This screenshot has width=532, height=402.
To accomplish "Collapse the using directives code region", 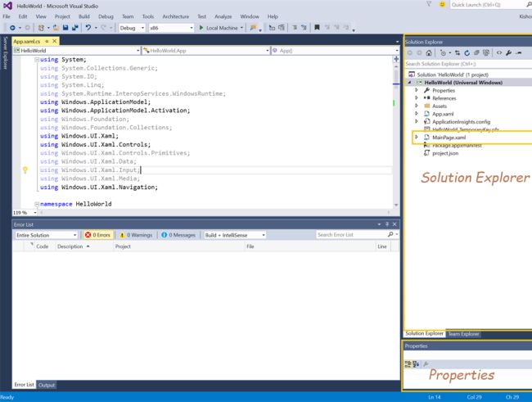I will point(37,60).
